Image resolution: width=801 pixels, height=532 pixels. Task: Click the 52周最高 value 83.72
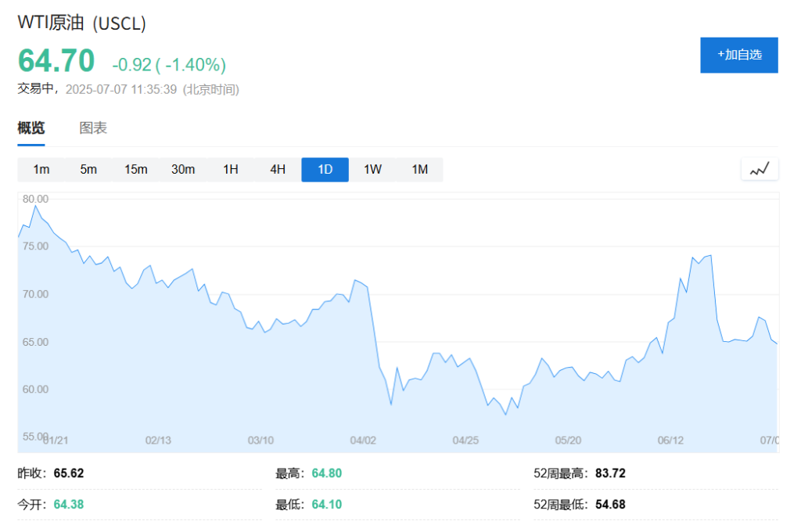pos(609,473)
